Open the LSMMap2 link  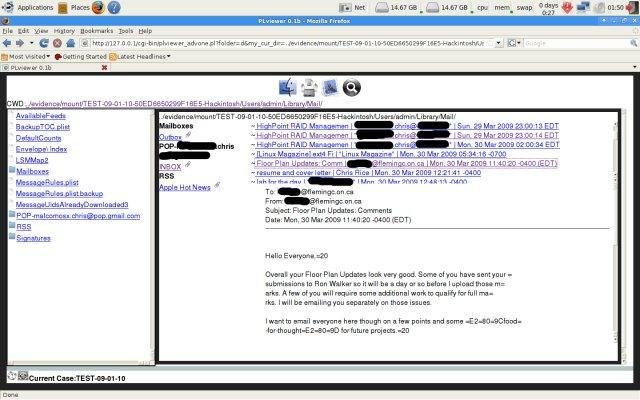pos(32,160)
